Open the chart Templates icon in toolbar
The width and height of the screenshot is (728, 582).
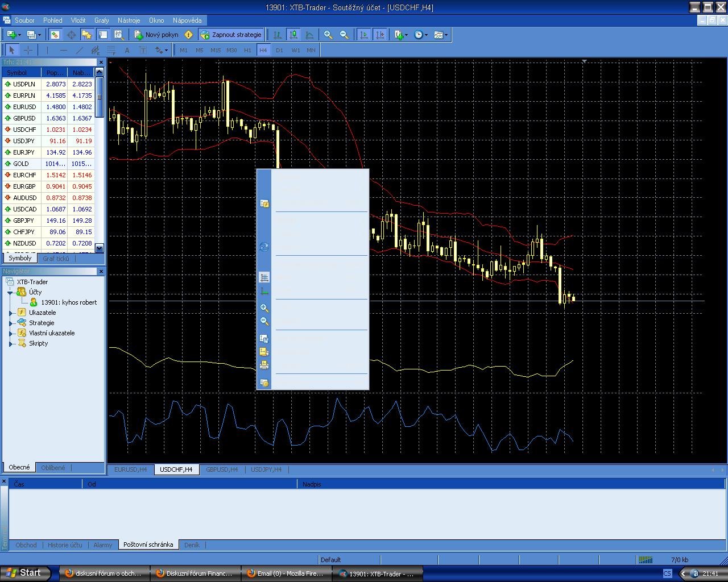tap(438, 35)
